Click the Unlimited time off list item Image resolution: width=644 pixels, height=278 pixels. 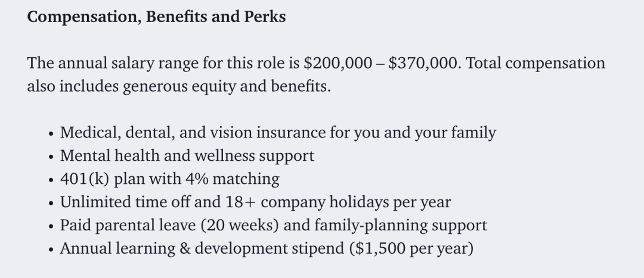pos(255,202)
